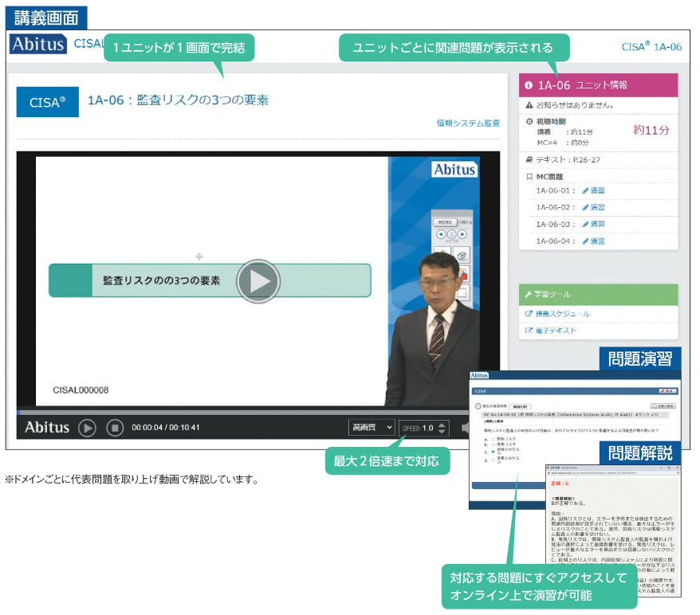Select radio option b 発見リスク
Viewport: 700px width, 615px height.
click(x=494, y=445)
